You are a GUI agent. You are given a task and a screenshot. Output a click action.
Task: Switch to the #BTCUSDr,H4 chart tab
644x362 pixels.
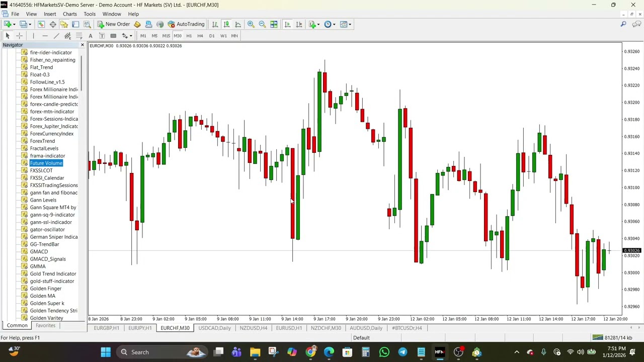407,328
